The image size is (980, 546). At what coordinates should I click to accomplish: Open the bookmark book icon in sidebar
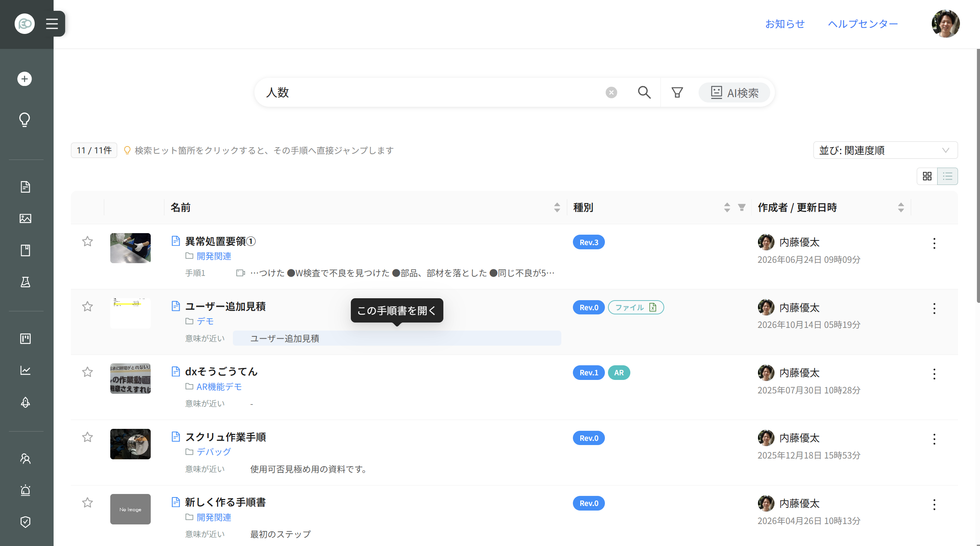(x=25, y=250)
